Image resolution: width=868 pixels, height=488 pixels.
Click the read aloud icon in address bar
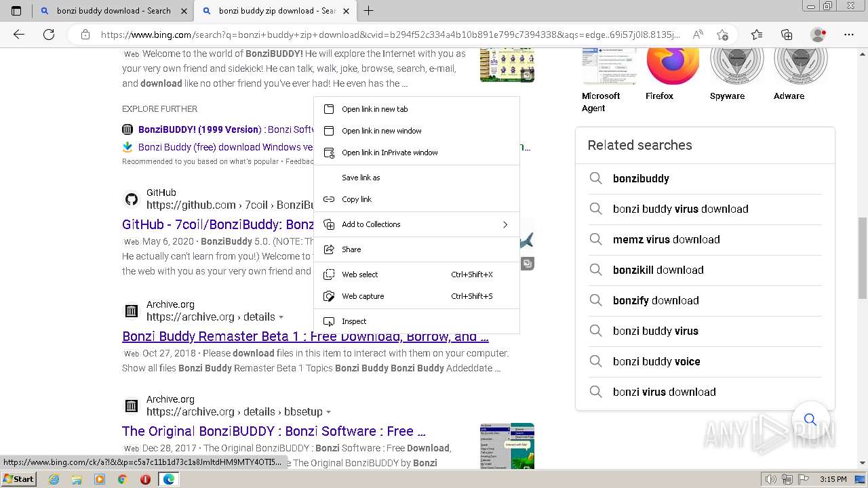[697, 35]
